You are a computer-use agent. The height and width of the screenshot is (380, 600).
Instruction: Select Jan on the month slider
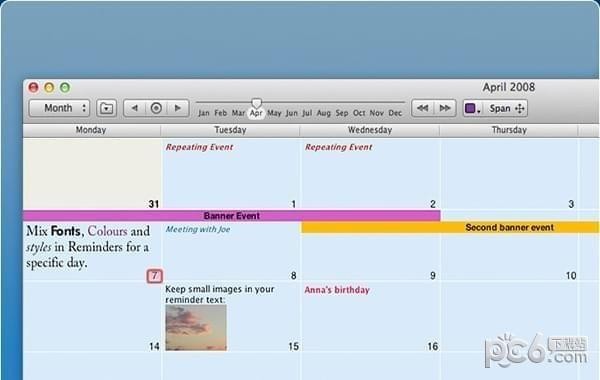coord(204,113)
